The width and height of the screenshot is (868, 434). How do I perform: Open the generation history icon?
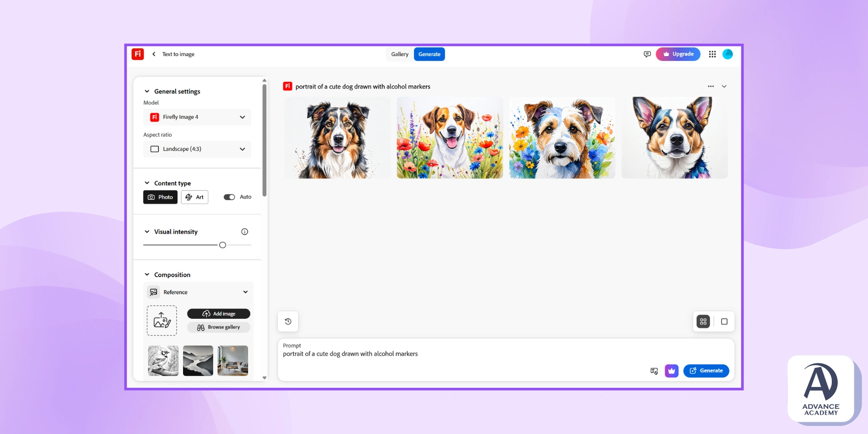(288, 321)
